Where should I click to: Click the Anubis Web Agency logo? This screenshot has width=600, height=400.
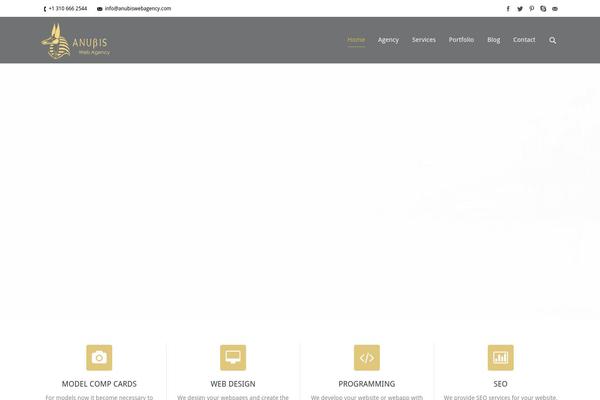75,41
